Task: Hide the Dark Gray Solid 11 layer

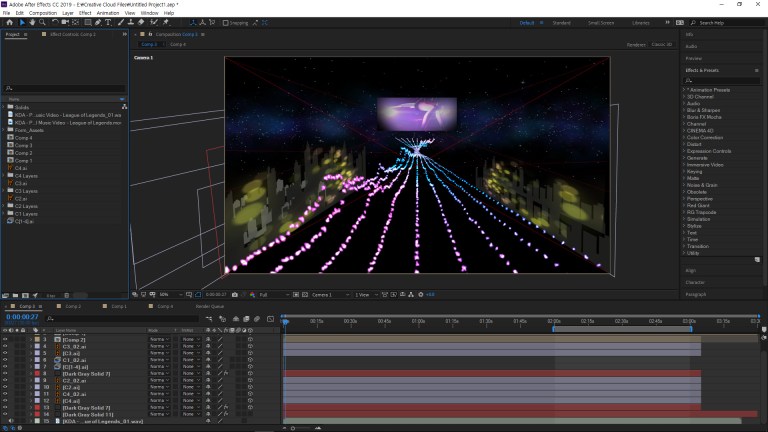Action: coord(5,414)
